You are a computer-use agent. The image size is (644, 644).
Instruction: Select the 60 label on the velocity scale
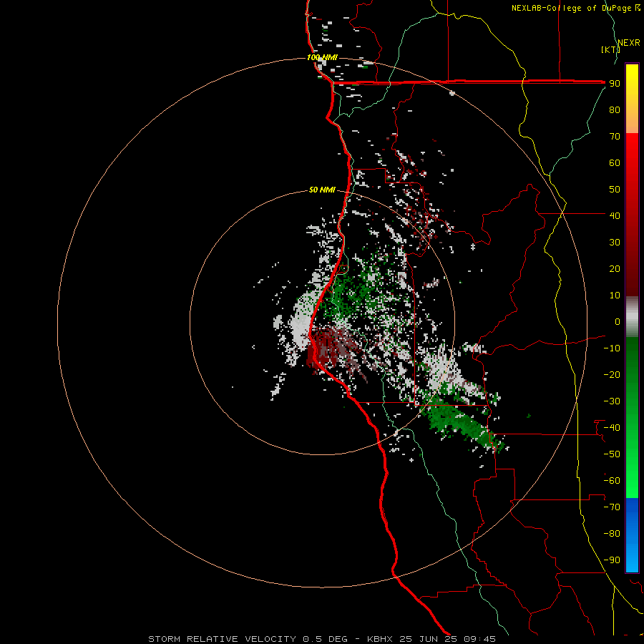pos(615,162)
